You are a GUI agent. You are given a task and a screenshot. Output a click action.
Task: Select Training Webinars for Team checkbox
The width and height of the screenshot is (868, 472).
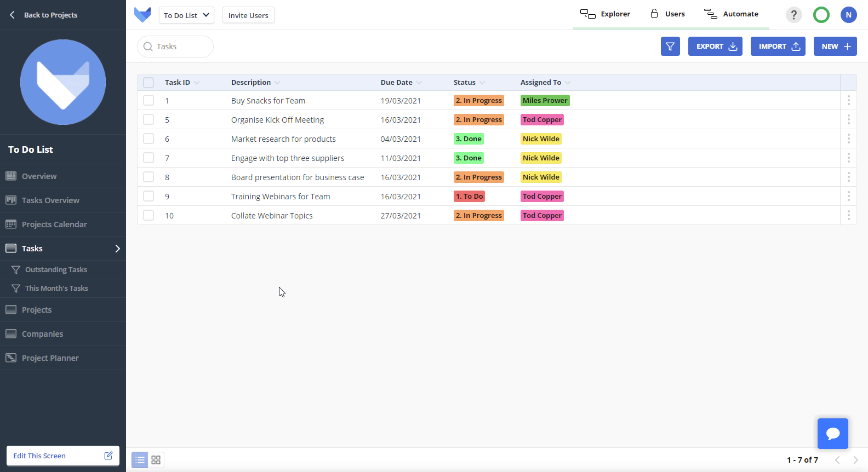tap(149, 196)
